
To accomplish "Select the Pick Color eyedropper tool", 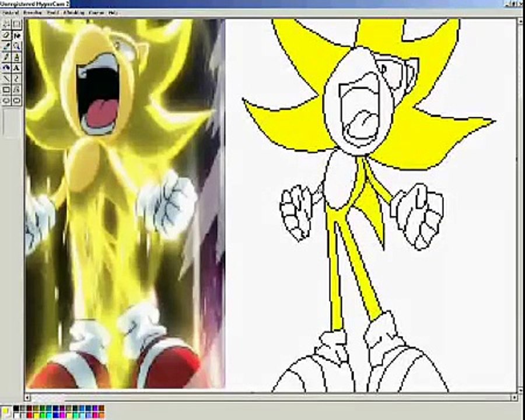I will [6, 46].
